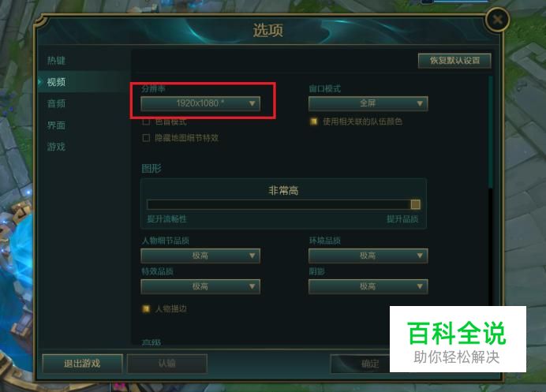Click the shadow quality dropdown arrow
This screenshot has width=546, height=392.
[420, 286]
